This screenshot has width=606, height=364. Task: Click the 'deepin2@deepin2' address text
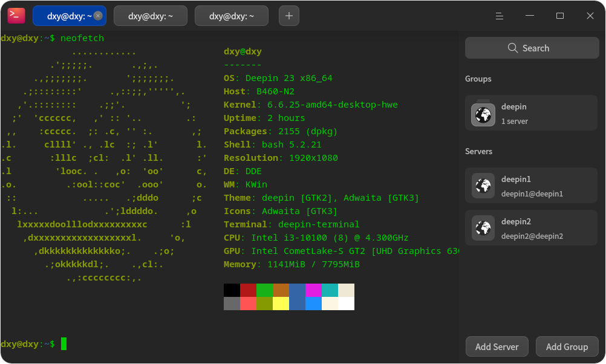[532, 236]
